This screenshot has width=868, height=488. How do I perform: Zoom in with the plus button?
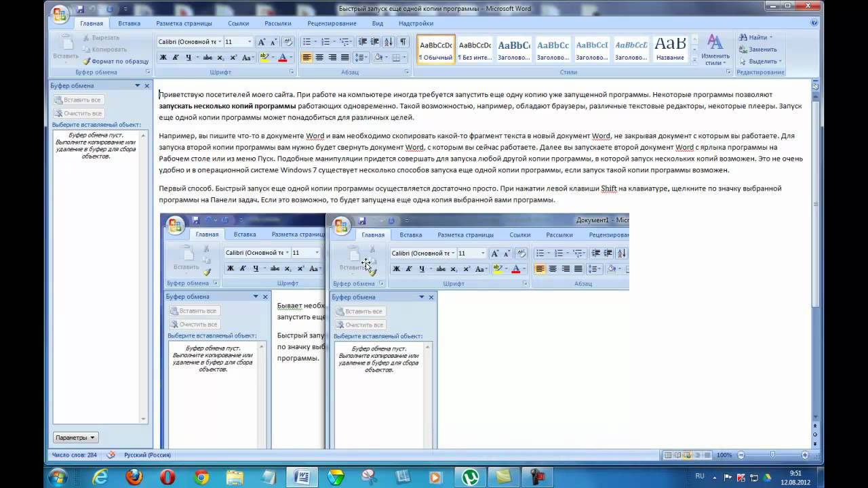point(805,455)
